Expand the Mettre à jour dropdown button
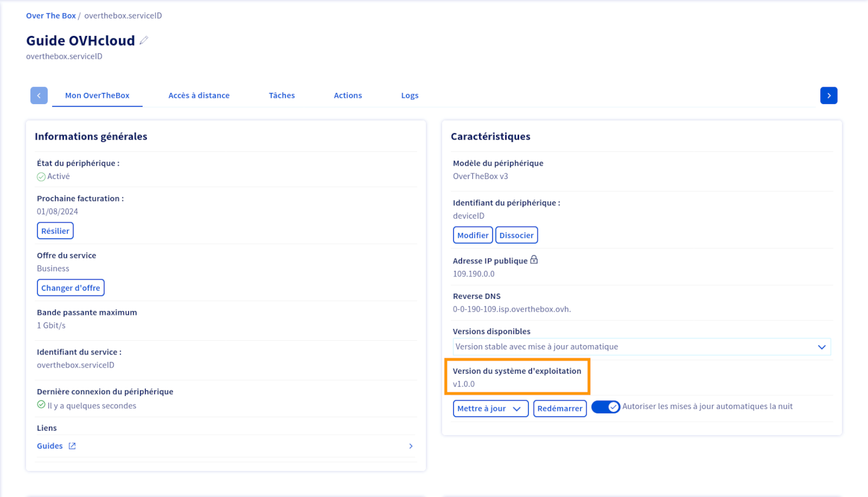The image size is (868, 497). pyautogui.click(x=490, y=409)
